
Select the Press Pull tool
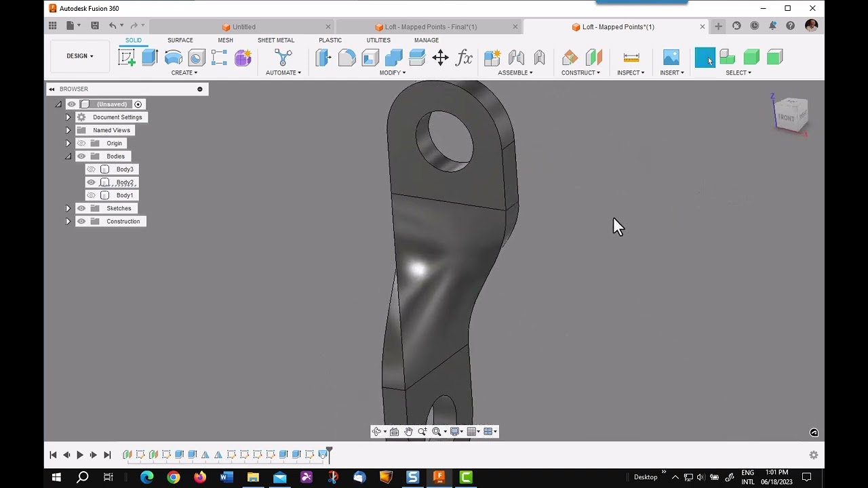[323, 58]
